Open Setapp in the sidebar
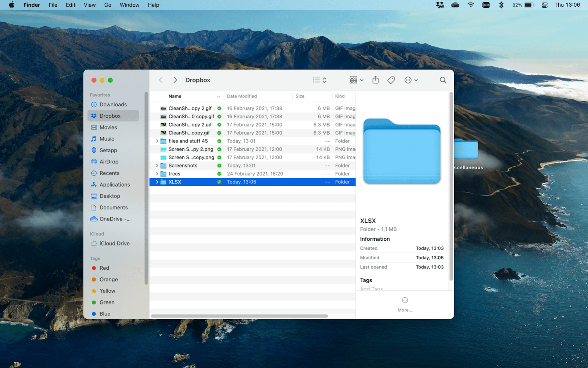This screenshot has height=368, width=588. coord(113,150)
